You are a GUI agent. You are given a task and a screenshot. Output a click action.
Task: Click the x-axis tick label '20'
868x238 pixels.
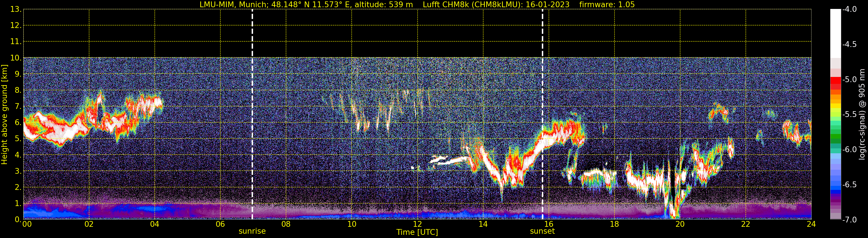coord(680,224)
